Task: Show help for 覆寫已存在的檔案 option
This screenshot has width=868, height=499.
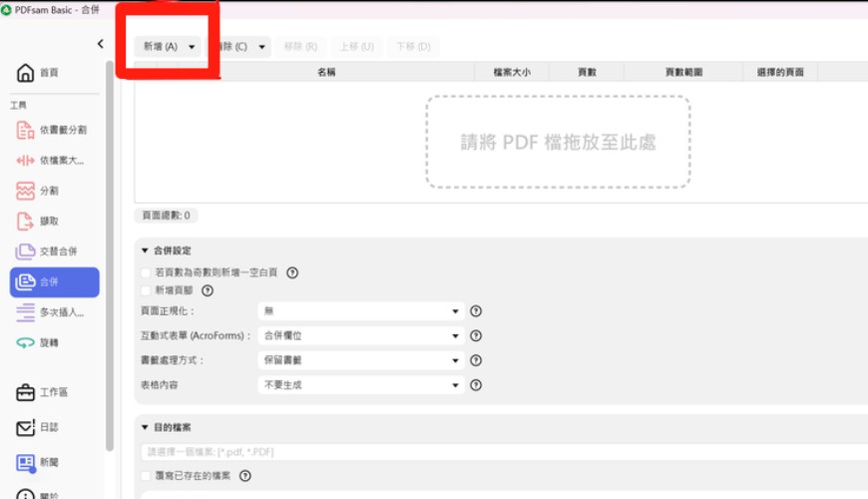Action: [x=245, y=476]
